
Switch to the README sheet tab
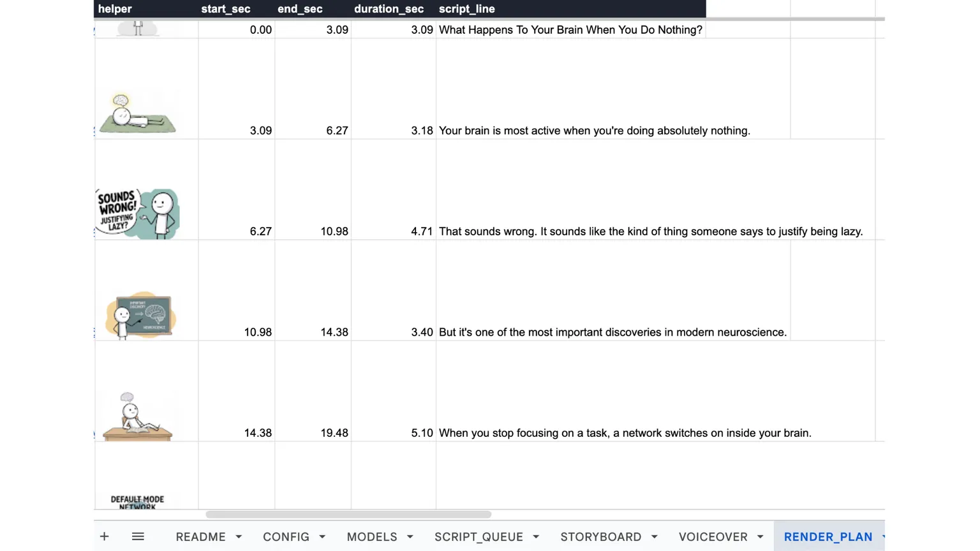coord(200,537)
